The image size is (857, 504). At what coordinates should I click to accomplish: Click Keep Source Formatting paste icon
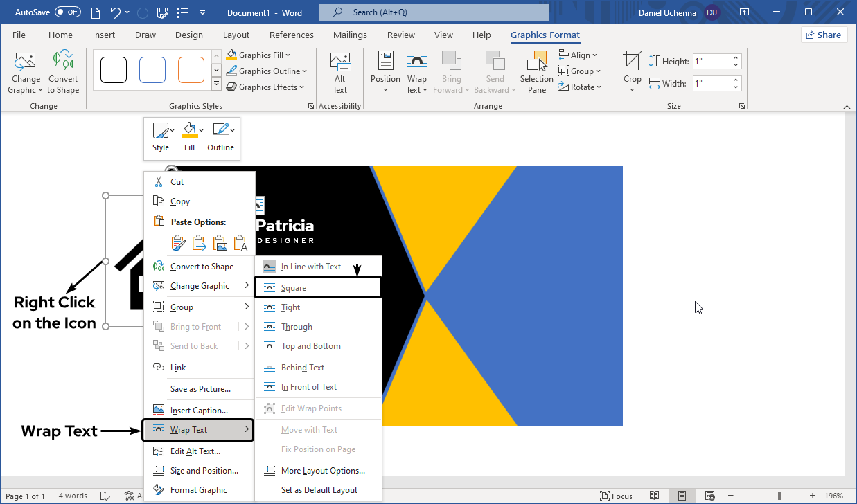(178, 243)
